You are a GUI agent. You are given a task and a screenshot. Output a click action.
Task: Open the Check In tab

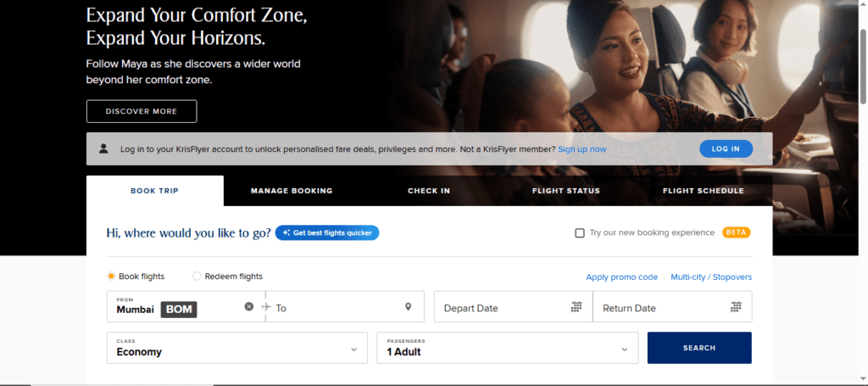(x=429, y=191)
